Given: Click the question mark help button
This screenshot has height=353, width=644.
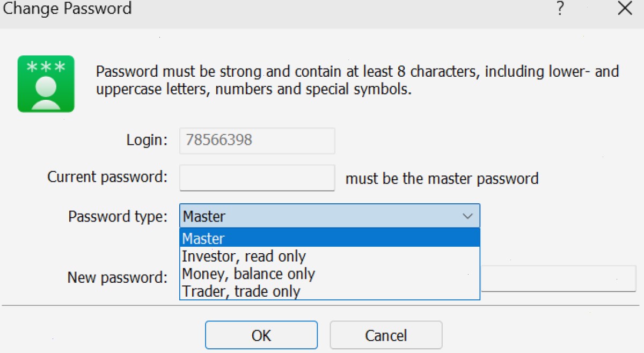Looking at the screenshot, I should pyautogui.click(x=560, y=9).
